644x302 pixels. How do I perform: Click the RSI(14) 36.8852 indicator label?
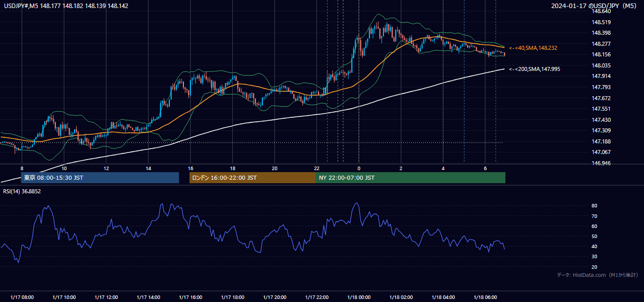click(x=22, y=191)
